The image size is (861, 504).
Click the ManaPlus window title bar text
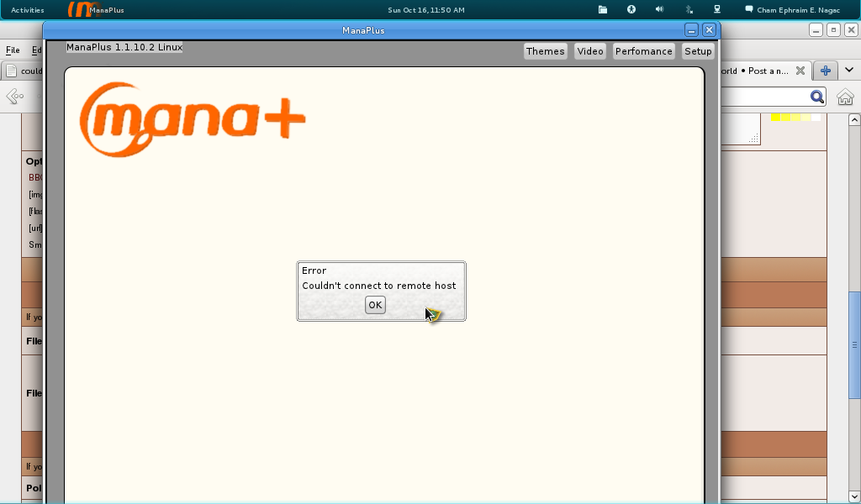(x=363, y=30)
